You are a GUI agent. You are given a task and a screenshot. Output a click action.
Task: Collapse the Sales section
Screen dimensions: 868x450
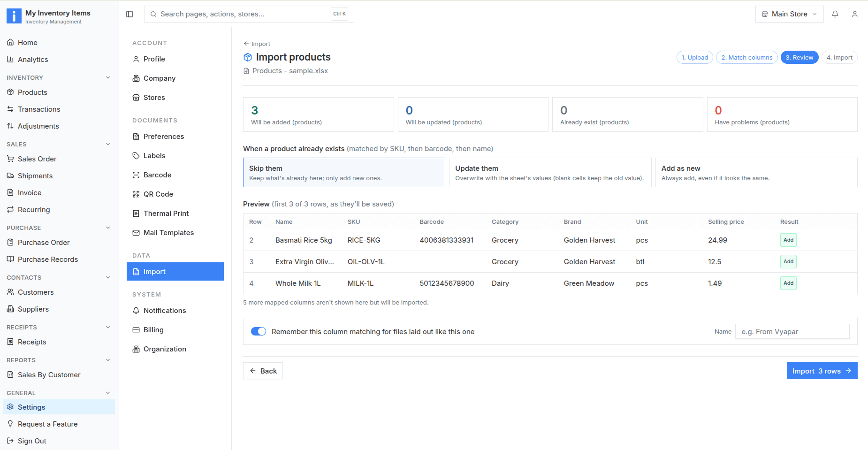(108, 144)
